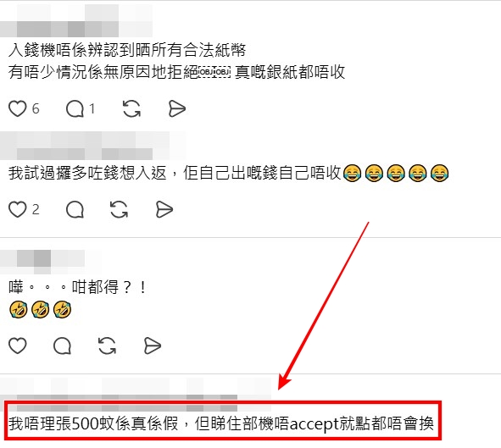501x448 pixels.
Task: Open the 入錢機唔係辨認到晒 comment text
Action: [x=127, y=50]
